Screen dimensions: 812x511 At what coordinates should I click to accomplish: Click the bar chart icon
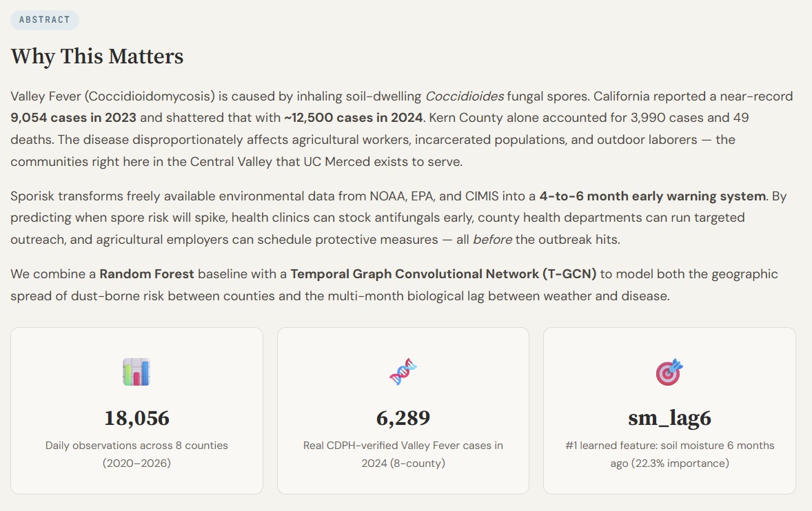coord(136,372)
